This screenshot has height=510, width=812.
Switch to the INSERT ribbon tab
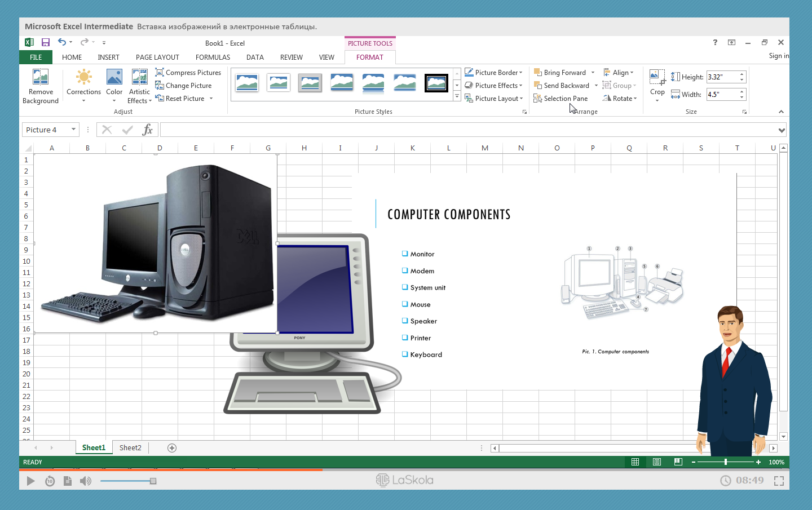click(108, 57)
